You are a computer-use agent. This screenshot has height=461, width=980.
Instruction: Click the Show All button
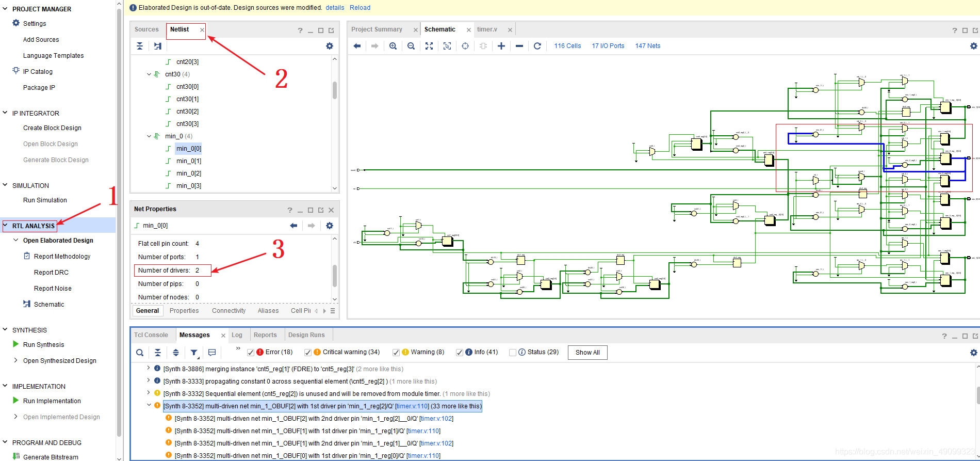click(x=587, y=353)
